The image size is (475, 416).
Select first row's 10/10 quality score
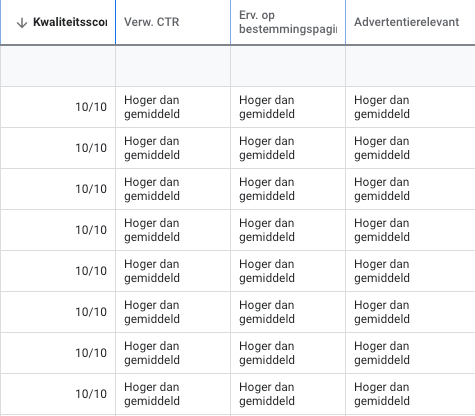click(x=91, y=107)
